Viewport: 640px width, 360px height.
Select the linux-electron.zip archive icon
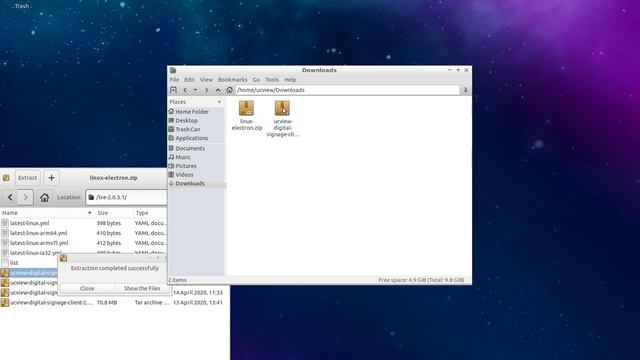(247, 108)
